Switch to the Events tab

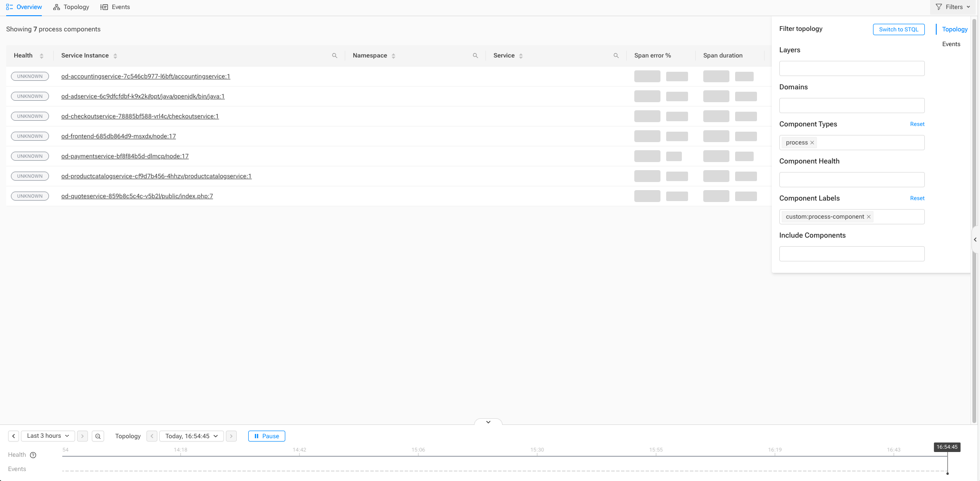tap(115, 7)
